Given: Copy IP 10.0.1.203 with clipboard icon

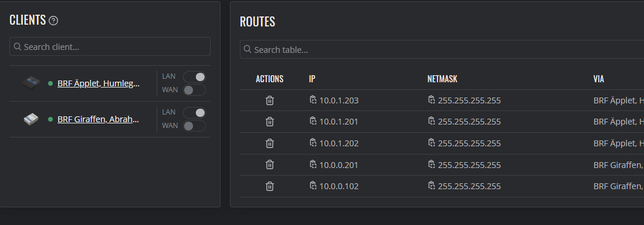Looking at the screenshot, I should [x=313, y=99].
